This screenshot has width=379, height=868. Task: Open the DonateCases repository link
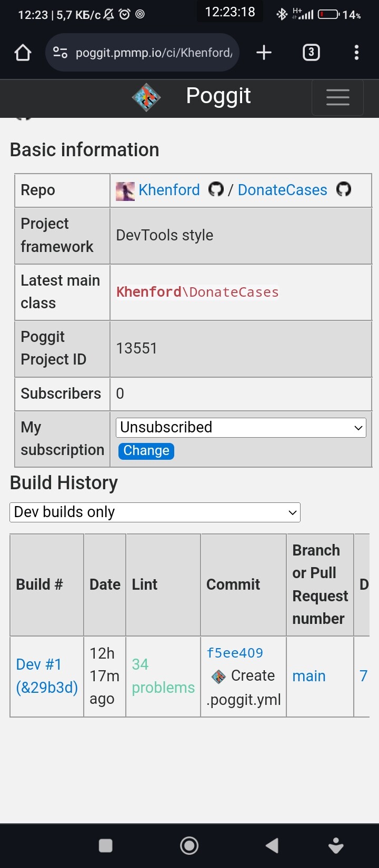[282, 190]
